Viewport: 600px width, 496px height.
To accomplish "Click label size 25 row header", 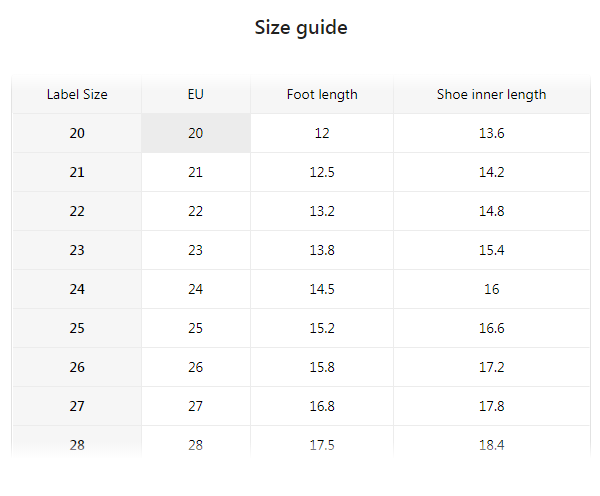I will coord(77,328).
